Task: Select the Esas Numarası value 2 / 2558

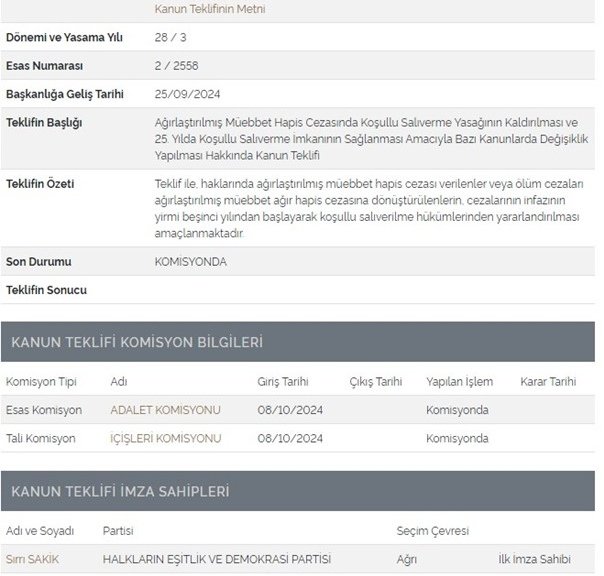Action: (176, 66)
